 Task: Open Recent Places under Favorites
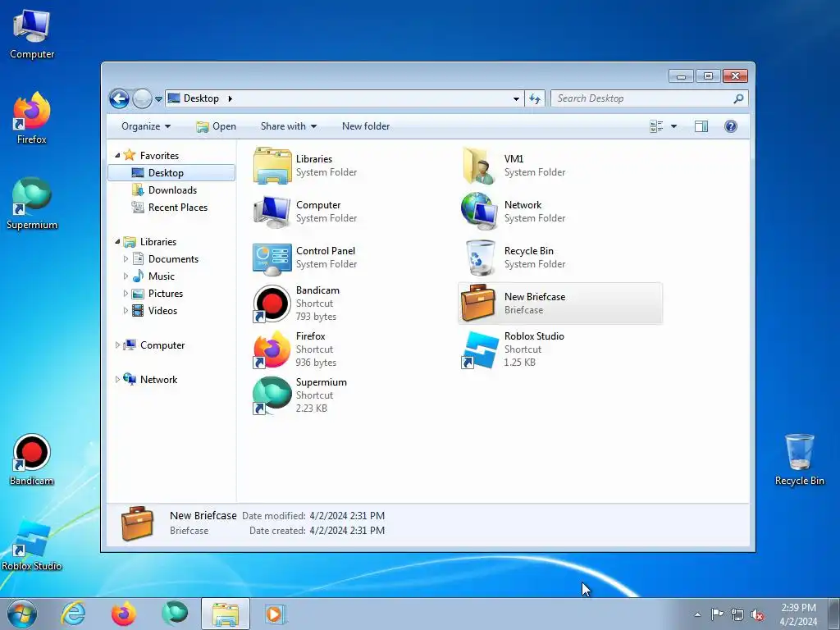170,208
